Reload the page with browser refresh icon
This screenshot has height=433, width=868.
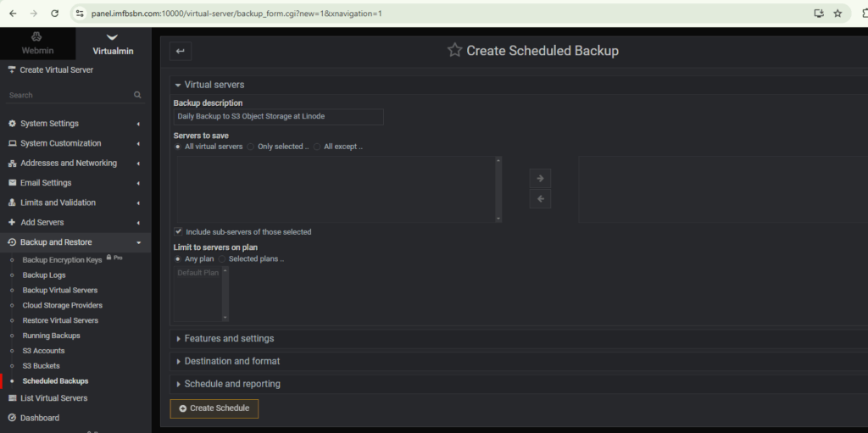pos(55,14)
